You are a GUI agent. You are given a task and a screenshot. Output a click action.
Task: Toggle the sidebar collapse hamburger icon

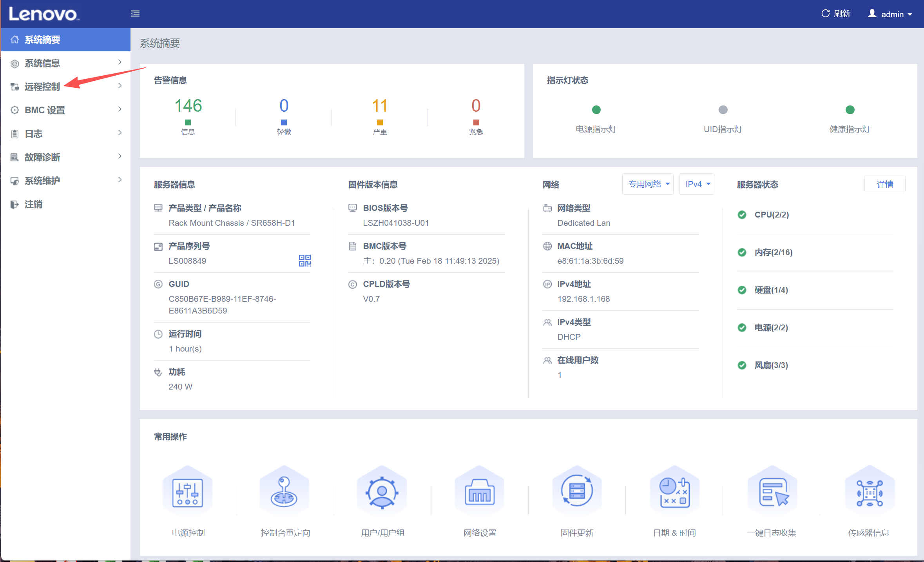(x=135, y=14)
